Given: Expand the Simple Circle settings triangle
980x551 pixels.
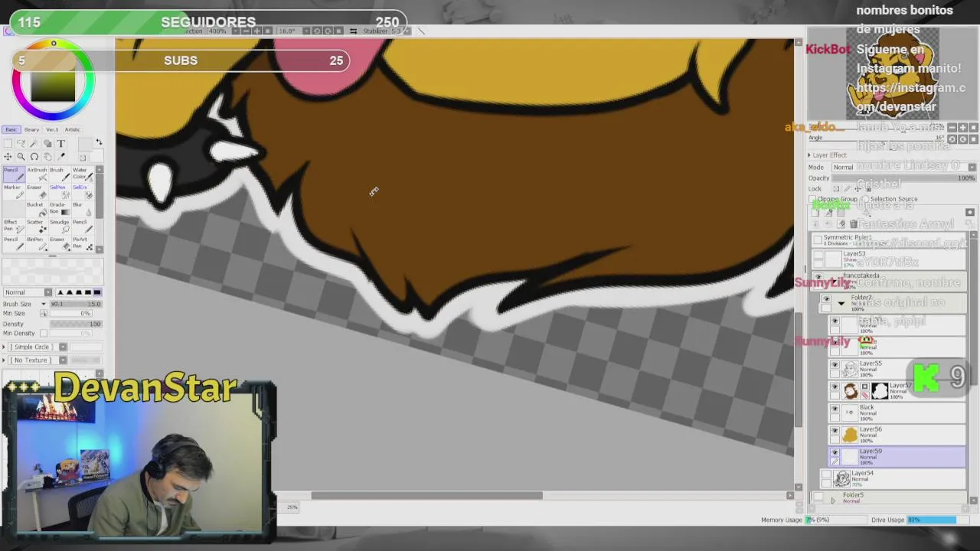Looking at the screenshot, I should 4,347.
